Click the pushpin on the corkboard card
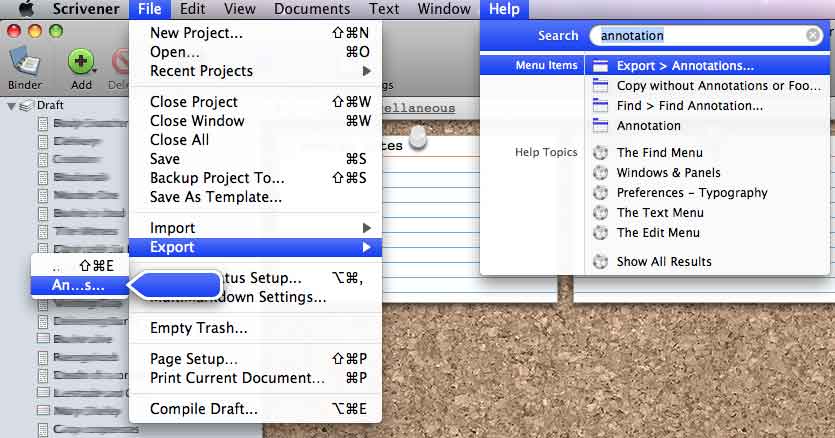 coord(418,140)
